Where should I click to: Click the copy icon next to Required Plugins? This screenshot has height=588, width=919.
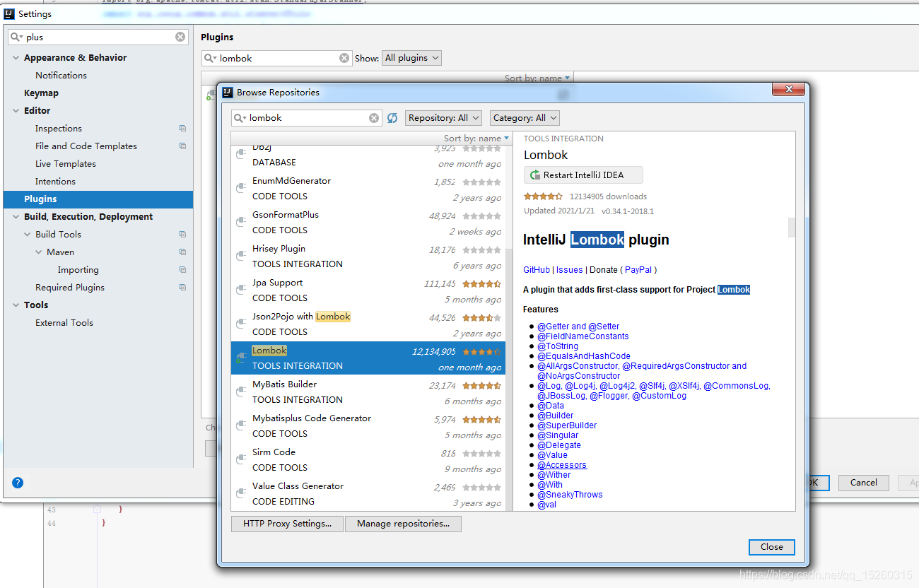pos(182,288)
